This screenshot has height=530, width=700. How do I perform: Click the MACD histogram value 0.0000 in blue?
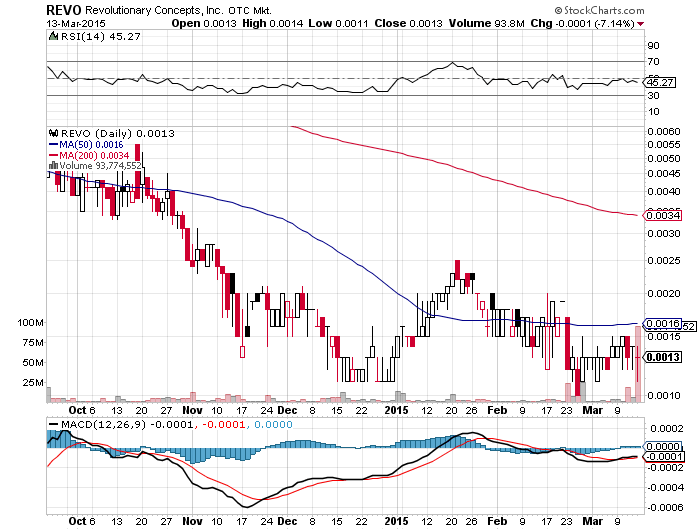point(273,424)
